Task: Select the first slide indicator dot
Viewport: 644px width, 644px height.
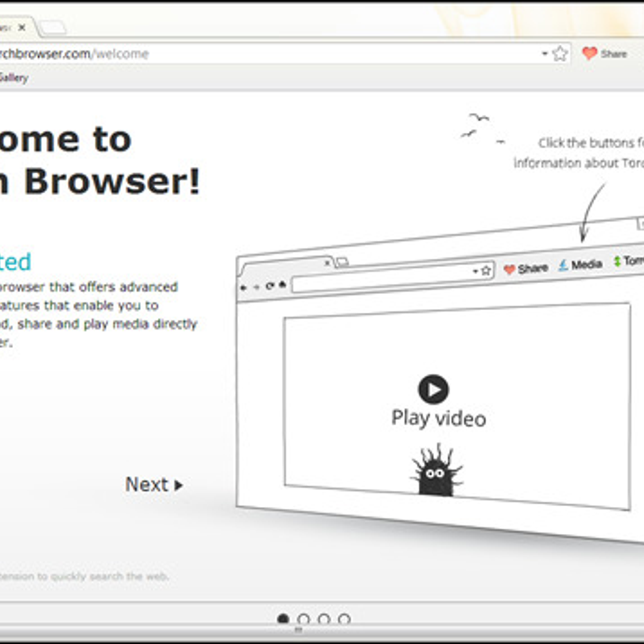Action: (x=283, y=619)
